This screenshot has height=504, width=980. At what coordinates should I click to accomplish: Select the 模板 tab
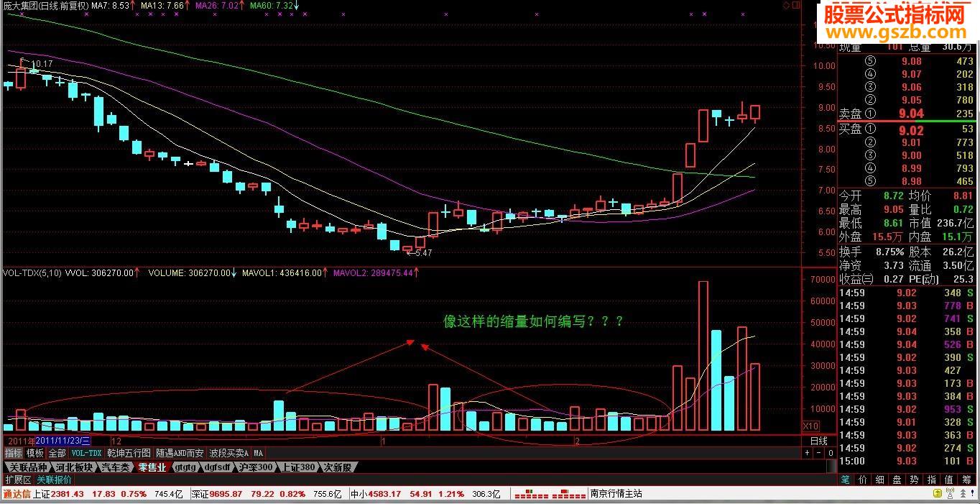pyautogui.click(x=35, y=453)
